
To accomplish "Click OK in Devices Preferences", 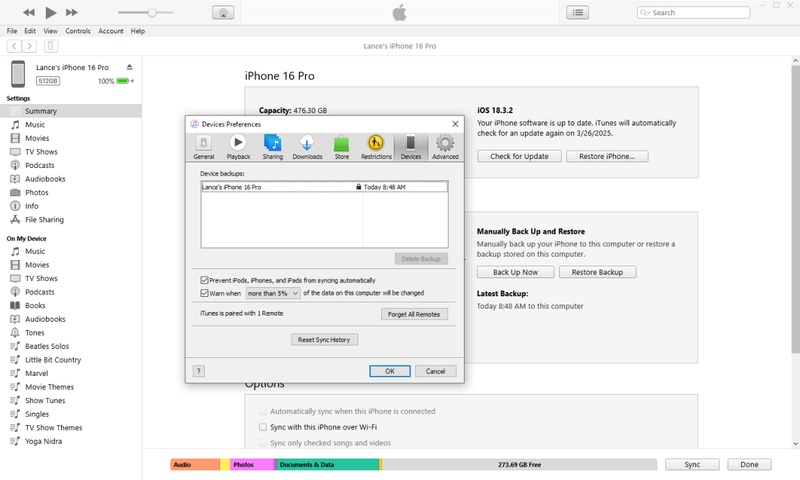I will coord(390,371).
